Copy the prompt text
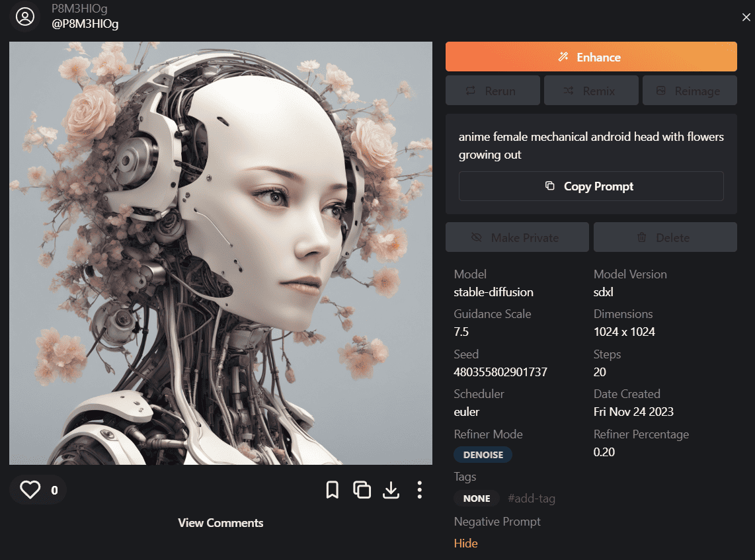 [591, 186]
